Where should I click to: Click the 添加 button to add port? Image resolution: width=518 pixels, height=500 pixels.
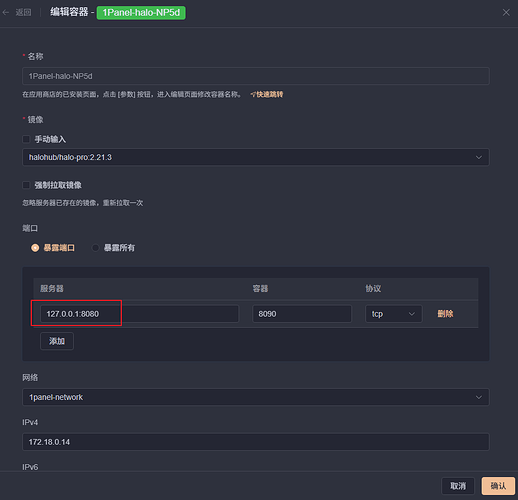(57, 341)
